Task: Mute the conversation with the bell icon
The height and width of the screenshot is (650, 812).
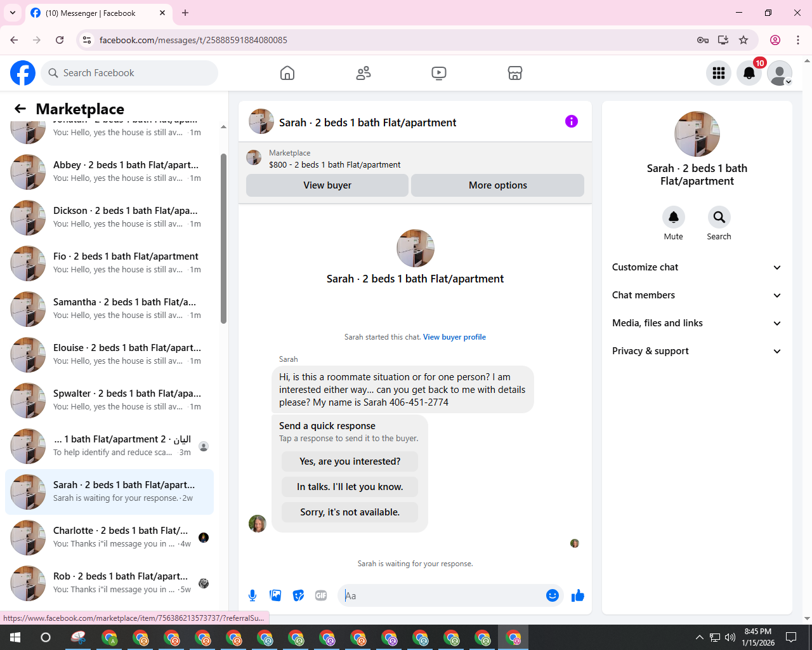Action: pyautogui.click(x=674, y=217)
